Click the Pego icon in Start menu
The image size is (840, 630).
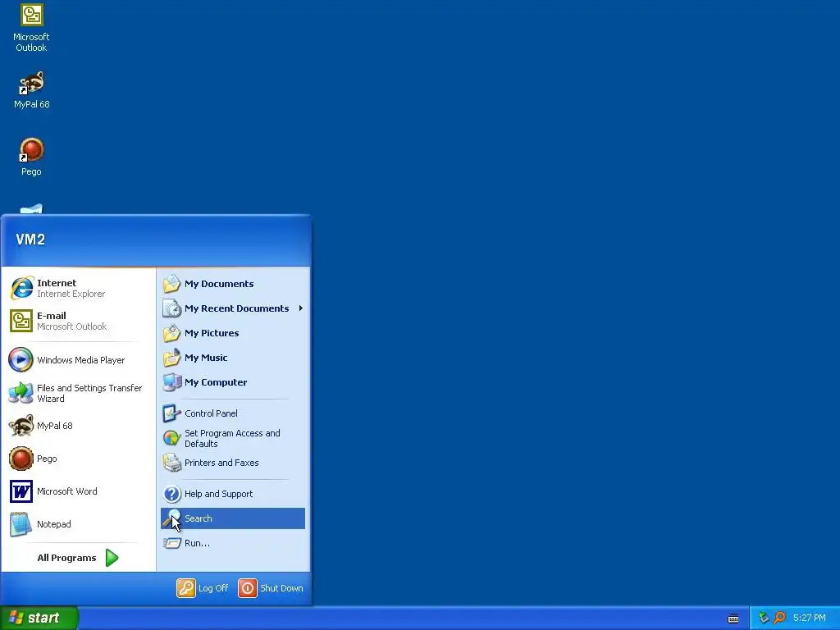point(21,459)
